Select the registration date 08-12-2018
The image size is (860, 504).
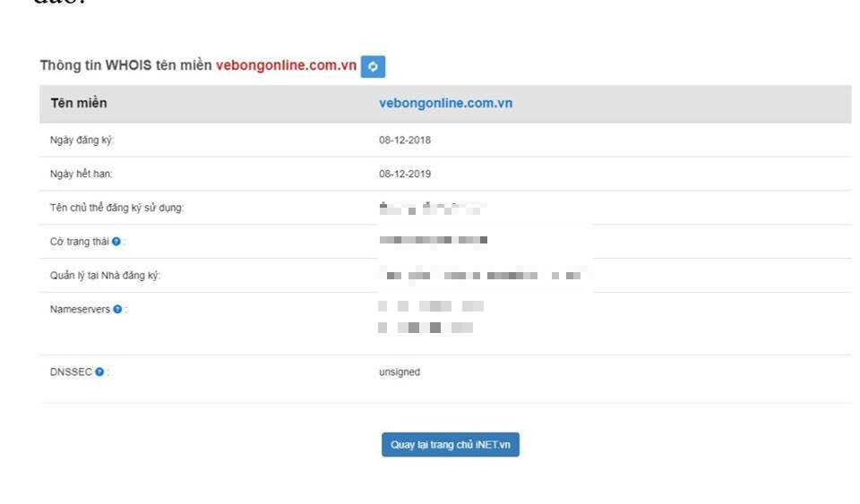405,141
